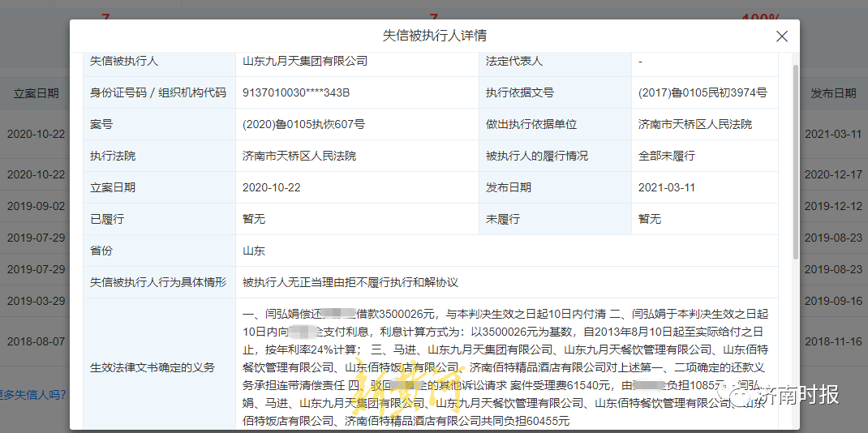Screen dimensions: 868x433
Task: Click 执行法院 value 济南市天桥区人民法院
Action: click(x=299, y=156)
